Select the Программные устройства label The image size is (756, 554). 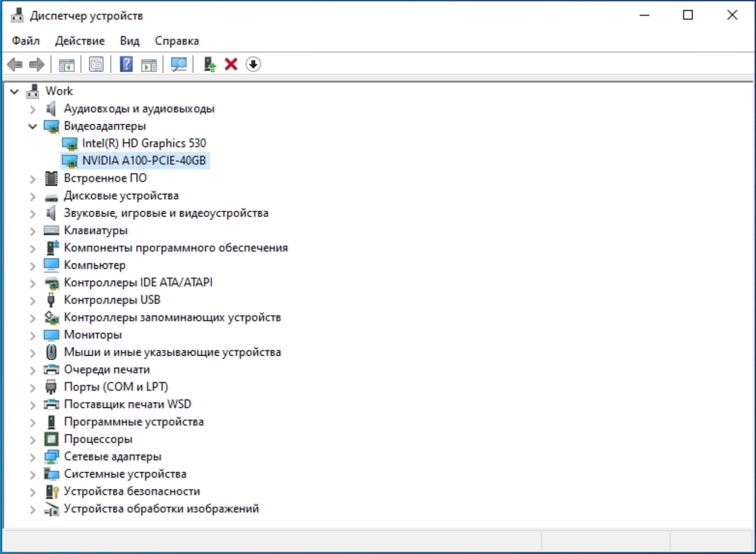click(134, 422)
